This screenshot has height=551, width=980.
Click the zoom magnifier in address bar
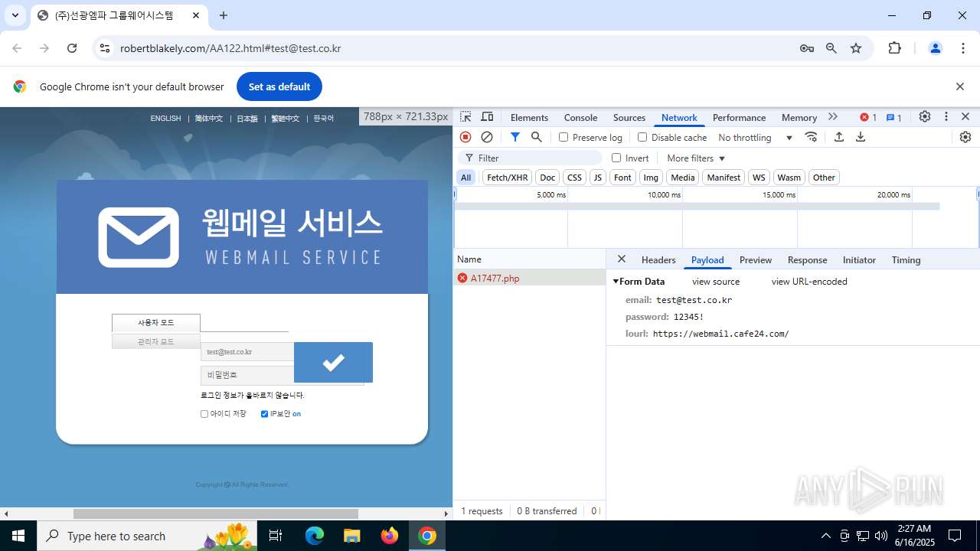(831, 48)
